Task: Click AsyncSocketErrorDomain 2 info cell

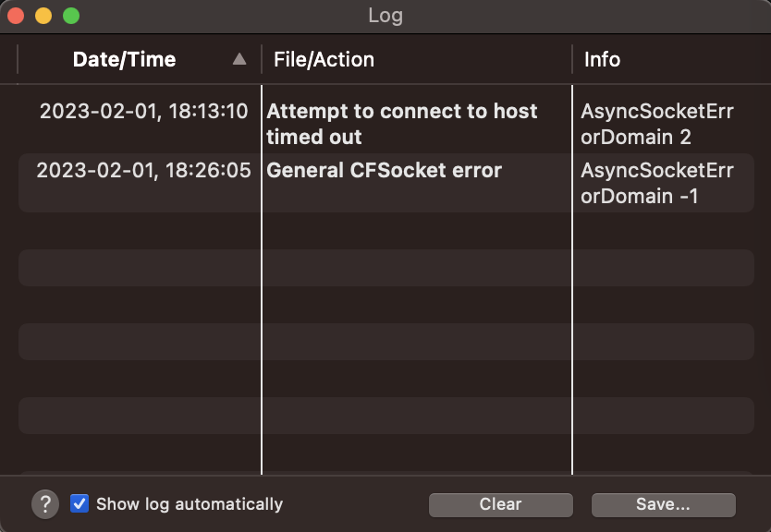Action: coord(657,124)
